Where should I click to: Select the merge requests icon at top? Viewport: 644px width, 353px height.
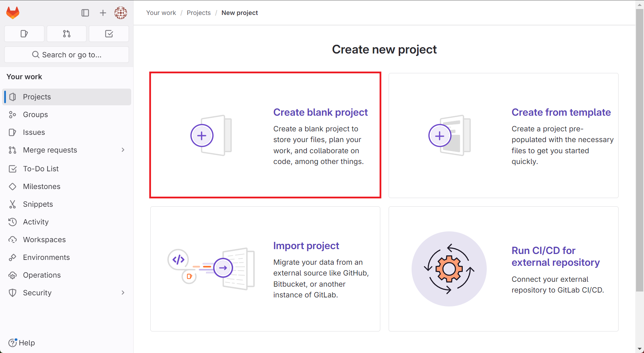pos(66,34)
